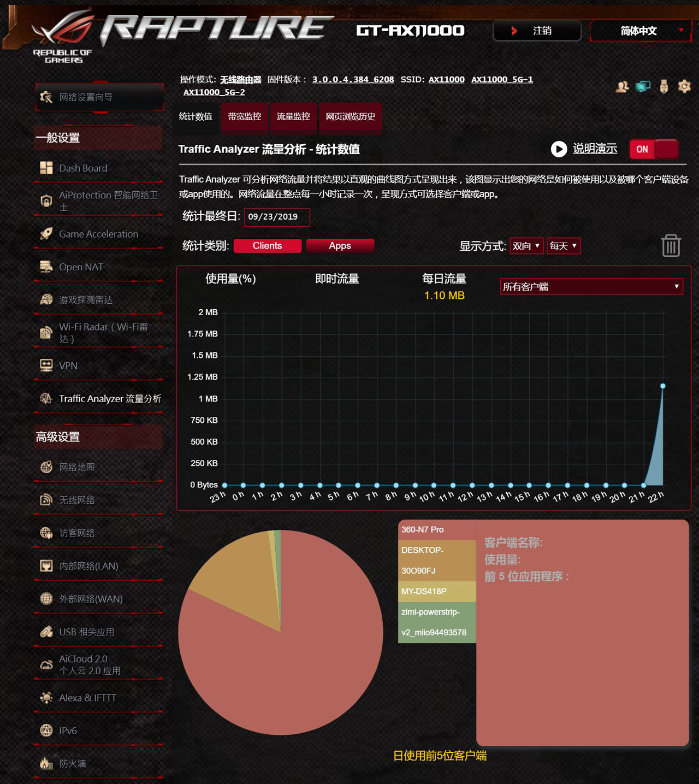Open firmware version 3.0.0.4.384_6208 link

coord(353,80)
